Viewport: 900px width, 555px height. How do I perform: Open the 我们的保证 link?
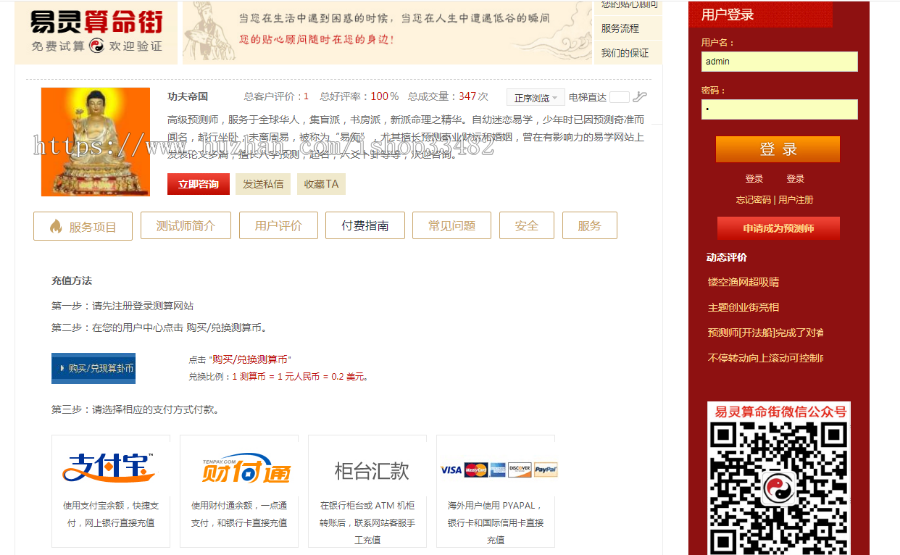coord(624,53)
